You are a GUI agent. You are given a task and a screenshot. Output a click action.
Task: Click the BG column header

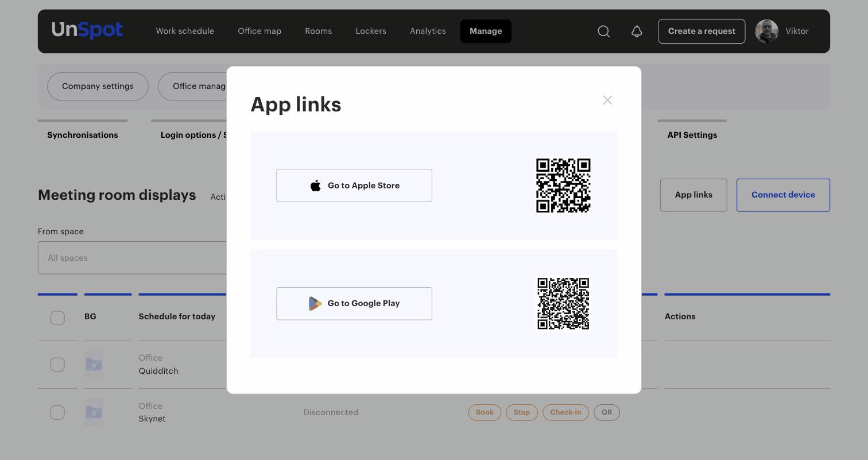[90, 316]
